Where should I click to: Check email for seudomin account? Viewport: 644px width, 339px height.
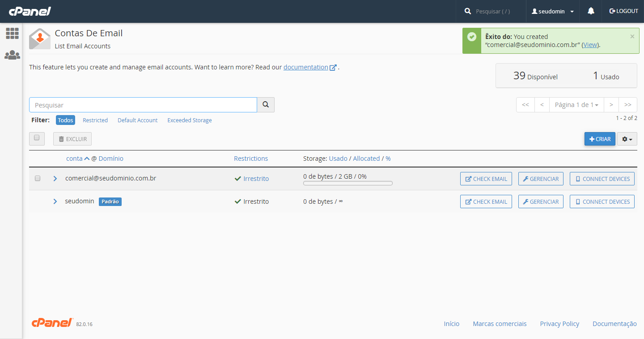pyautogui.click(x=486, y=202)
